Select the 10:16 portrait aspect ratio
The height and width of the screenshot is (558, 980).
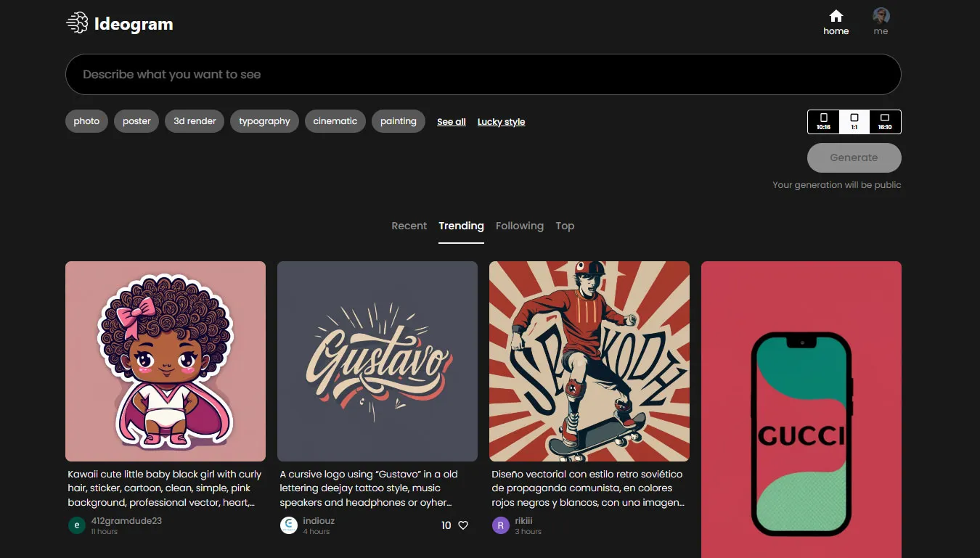point(823,122)
